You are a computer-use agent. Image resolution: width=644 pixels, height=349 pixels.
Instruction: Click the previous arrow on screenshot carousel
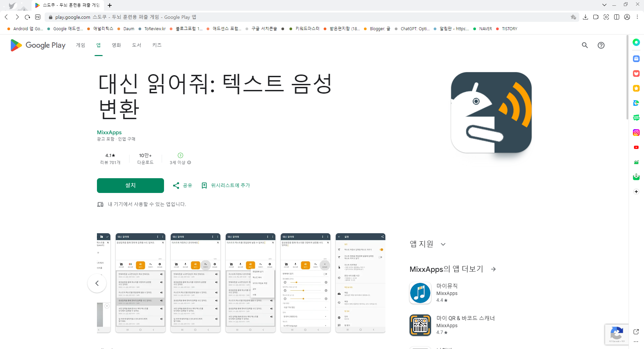97,283
